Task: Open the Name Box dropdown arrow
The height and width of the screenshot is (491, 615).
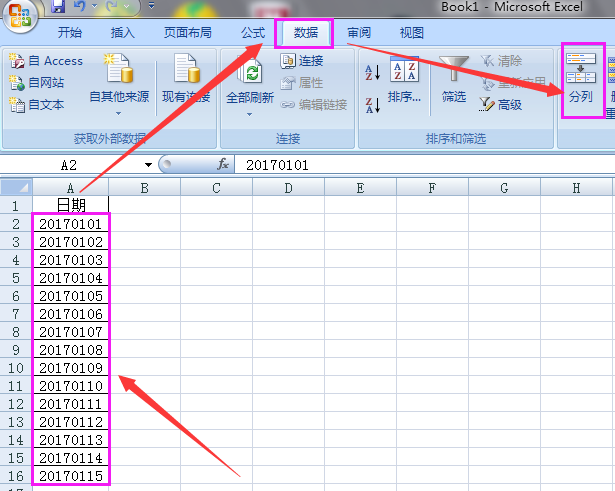Action: pos(148,165)
